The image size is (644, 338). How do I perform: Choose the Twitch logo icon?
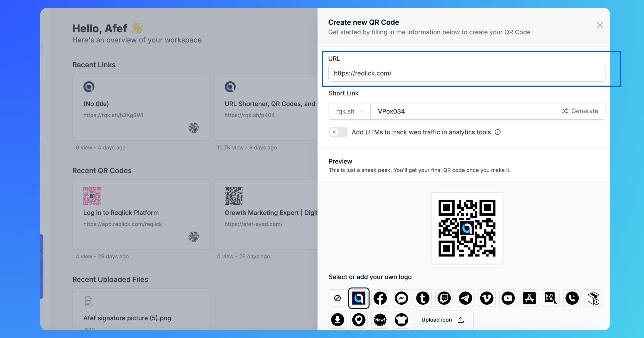point(444,298)
